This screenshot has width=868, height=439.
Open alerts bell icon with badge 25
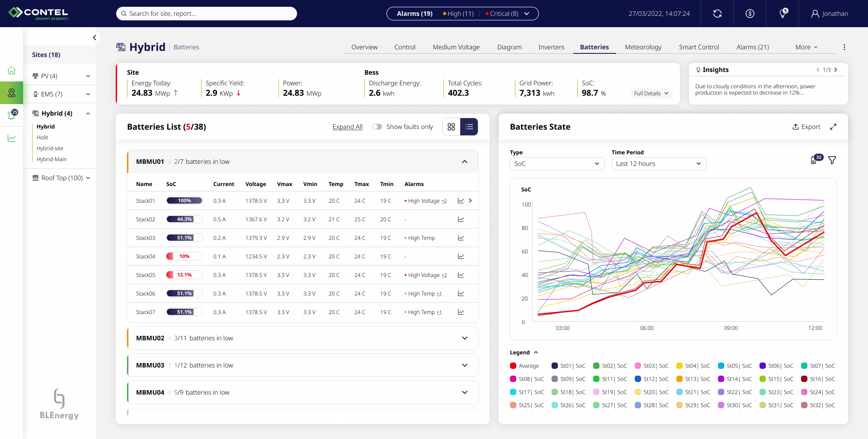click(12, 115)
